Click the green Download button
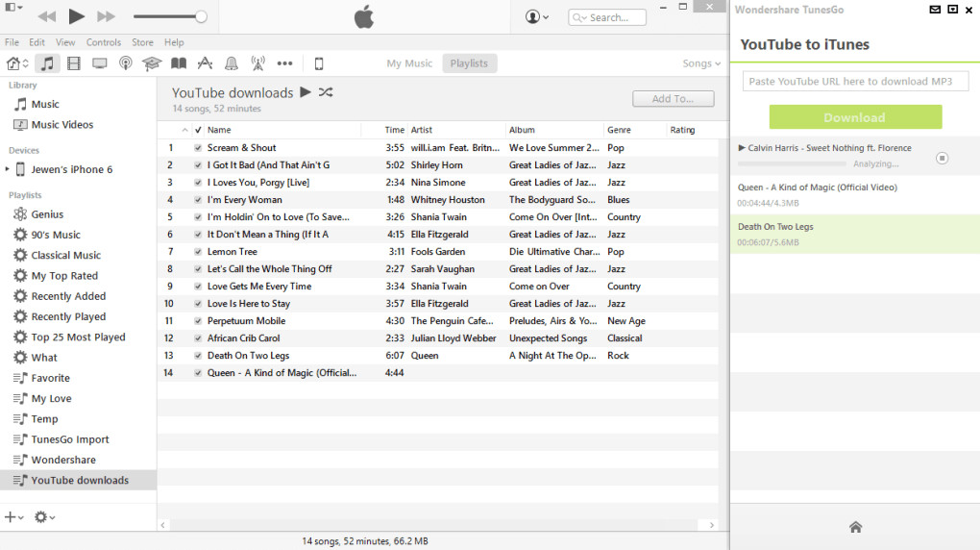 (855, 117)
